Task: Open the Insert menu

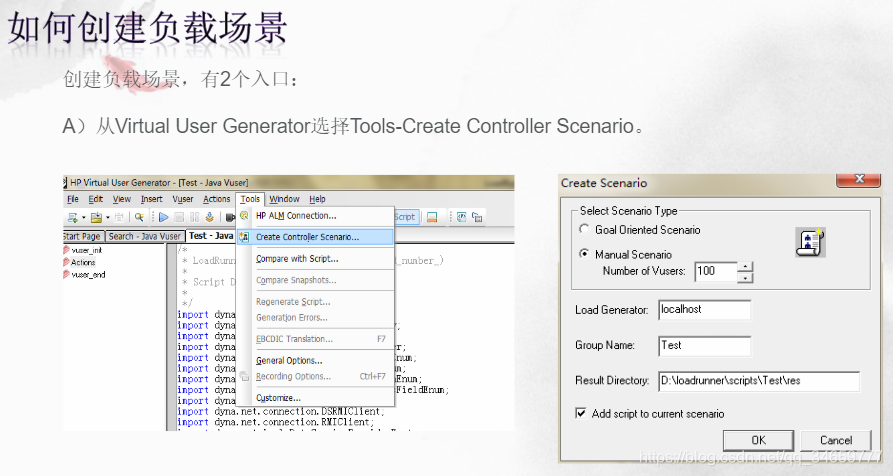Action: pyautogui.click(x=151, y=199)
